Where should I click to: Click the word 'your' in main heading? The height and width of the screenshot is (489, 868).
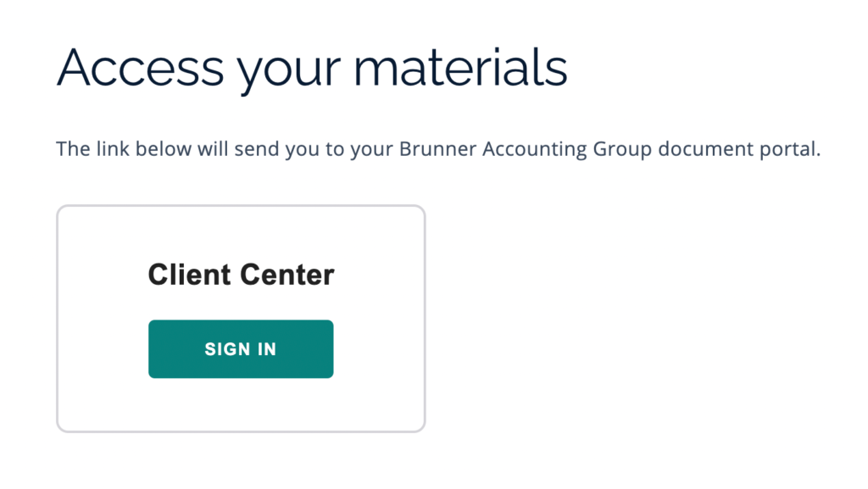[x=289, y=73]
